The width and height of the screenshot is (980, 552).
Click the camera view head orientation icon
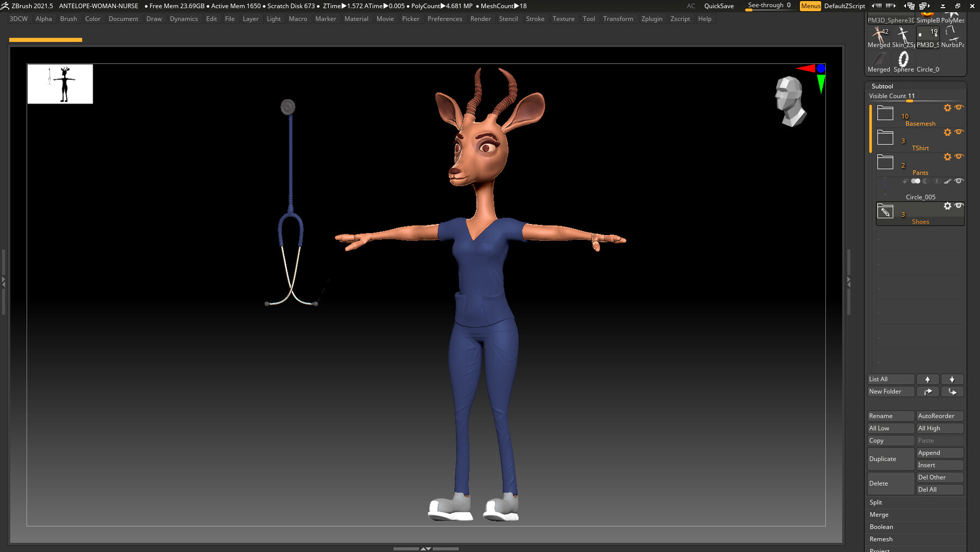791,102
